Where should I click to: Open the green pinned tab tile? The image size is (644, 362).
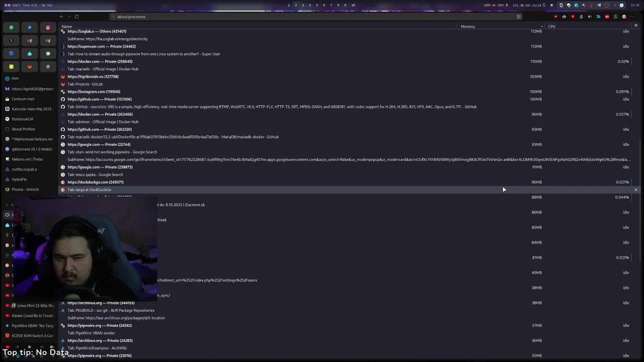[11, 28]
